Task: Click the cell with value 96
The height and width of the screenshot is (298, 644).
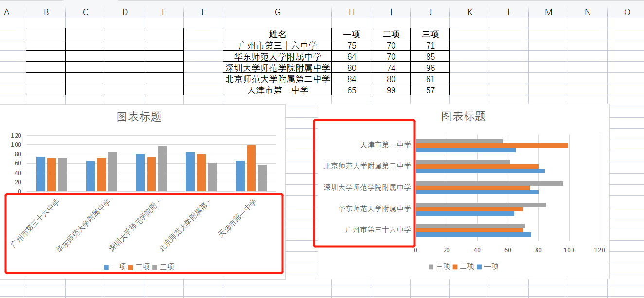Action: pos(430,68)
